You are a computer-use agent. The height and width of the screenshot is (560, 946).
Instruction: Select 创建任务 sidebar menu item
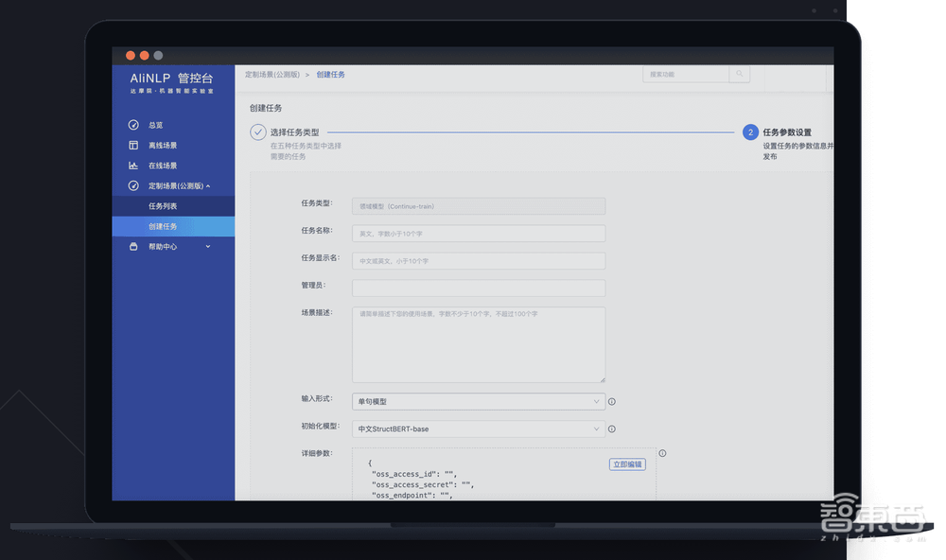tap(163, 226)
